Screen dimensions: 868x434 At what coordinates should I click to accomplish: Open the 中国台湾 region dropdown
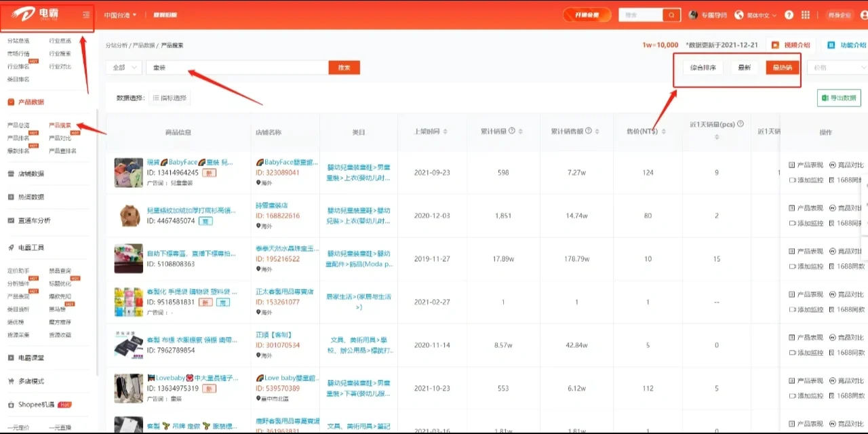[x=121, y=15]
